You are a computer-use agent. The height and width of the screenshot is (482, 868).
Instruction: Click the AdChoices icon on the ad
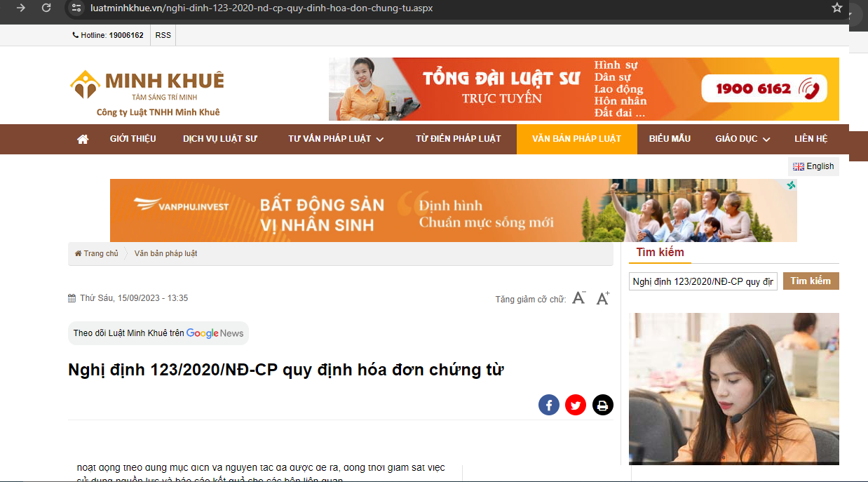click(791, 185)
